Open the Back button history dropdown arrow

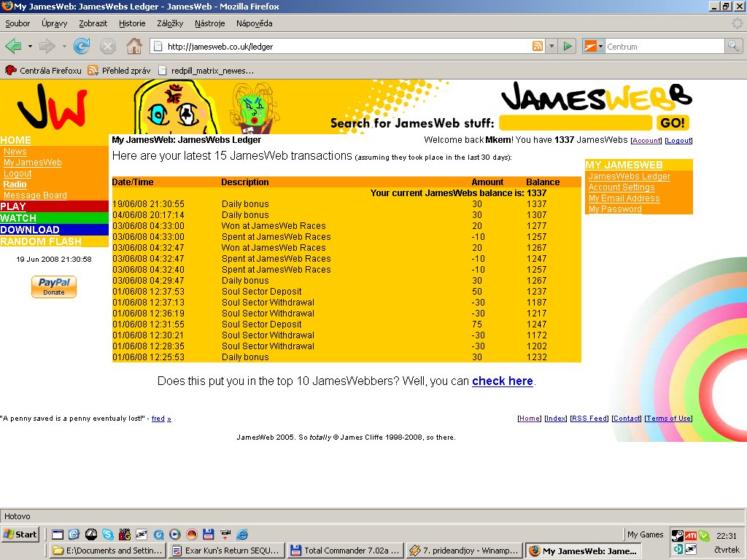click(30, 47)
